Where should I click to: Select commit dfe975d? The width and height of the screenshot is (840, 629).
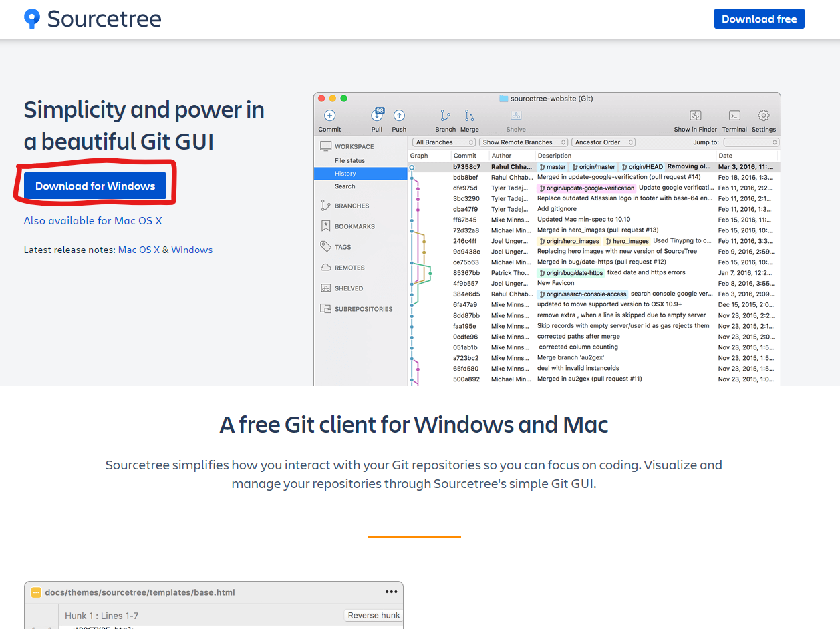tap(594, 188)
